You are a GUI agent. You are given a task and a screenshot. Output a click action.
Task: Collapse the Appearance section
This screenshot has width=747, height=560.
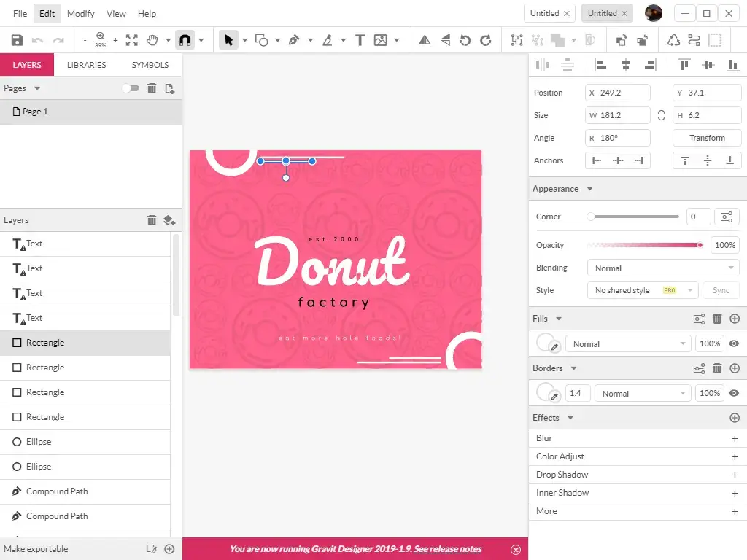click(x=589, y=189)
